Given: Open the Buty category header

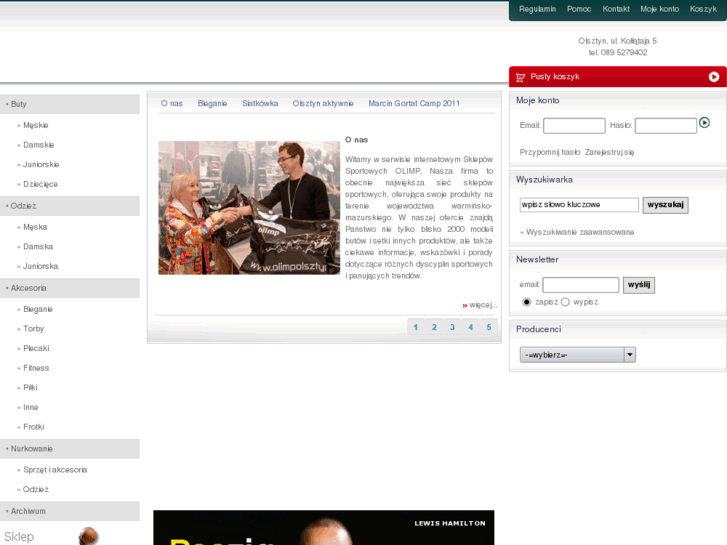Looking at the screenshot, I should tap(70, 104).
